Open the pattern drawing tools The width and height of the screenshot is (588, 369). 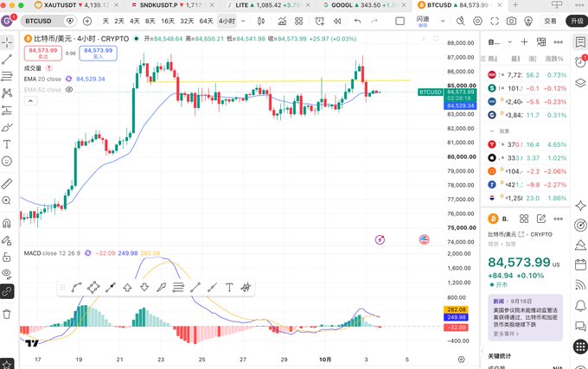[x=7, y=93]
